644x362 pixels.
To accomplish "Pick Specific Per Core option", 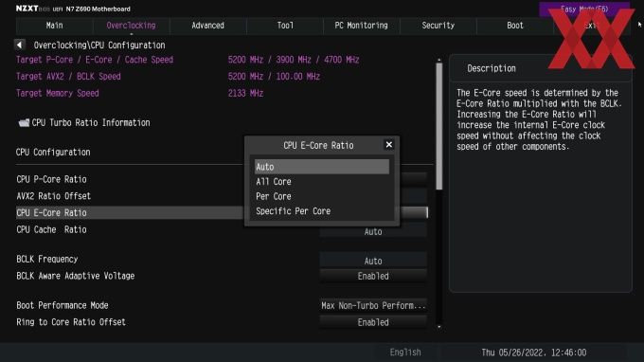I will (294, 211).
